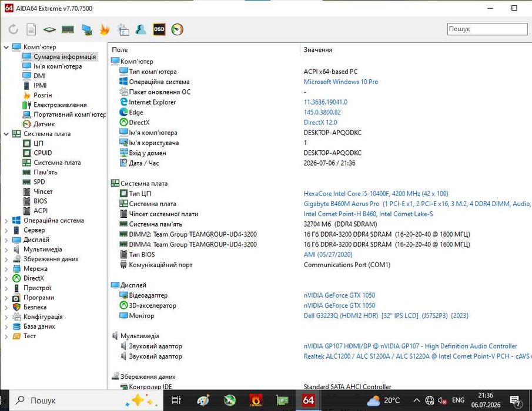Open the Пам'ять tree item
This screenshot has height=411, width=532.
(45, 172)
